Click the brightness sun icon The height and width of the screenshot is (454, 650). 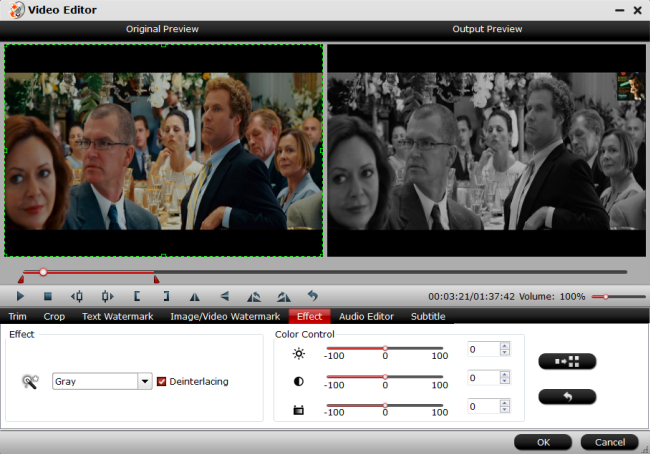[x=298, y=354]
